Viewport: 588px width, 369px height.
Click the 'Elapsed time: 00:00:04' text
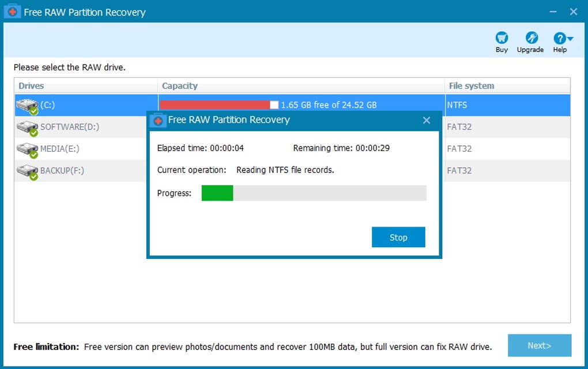[200, 148]
